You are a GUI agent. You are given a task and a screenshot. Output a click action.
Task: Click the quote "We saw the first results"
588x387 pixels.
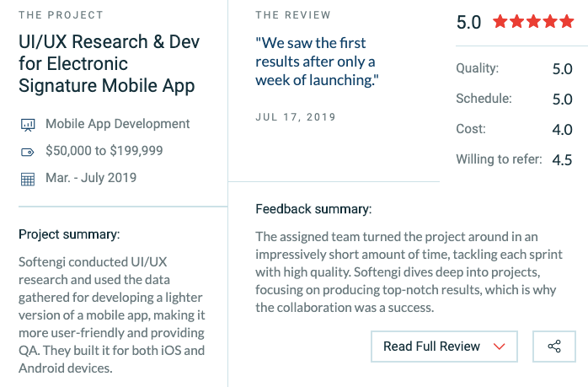point(317,62)
